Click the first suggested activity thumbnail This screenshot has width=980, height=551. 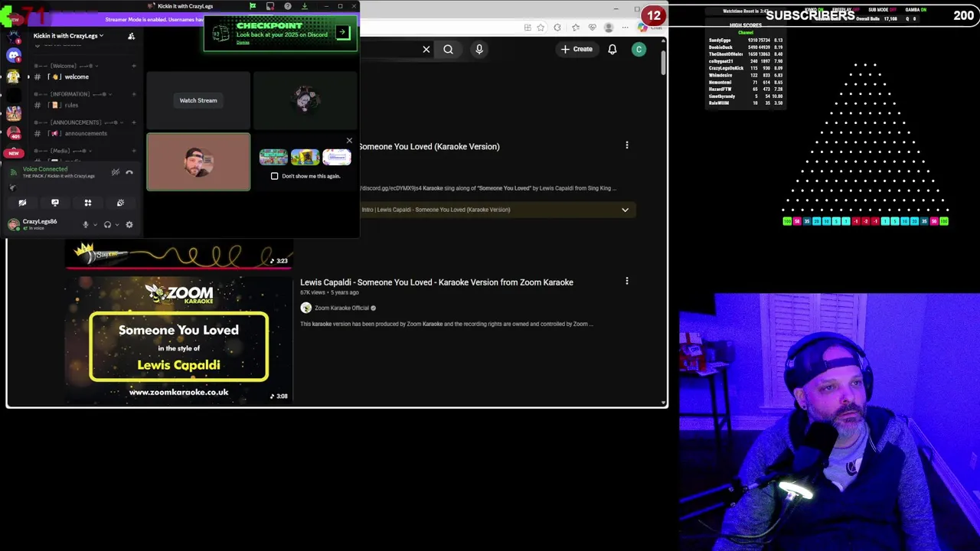click(273, 157)
